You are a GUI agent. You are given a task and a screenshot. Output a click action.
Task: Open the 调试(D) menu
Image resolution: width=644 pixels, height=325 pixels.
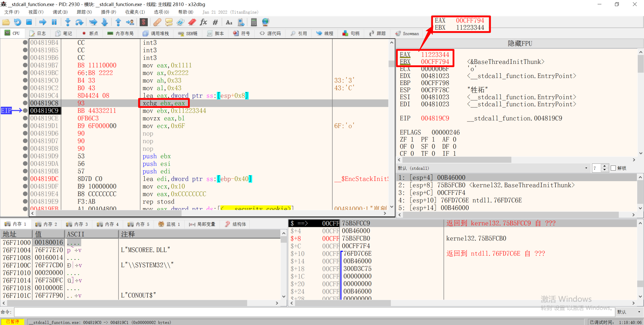(x=60, y=12)
